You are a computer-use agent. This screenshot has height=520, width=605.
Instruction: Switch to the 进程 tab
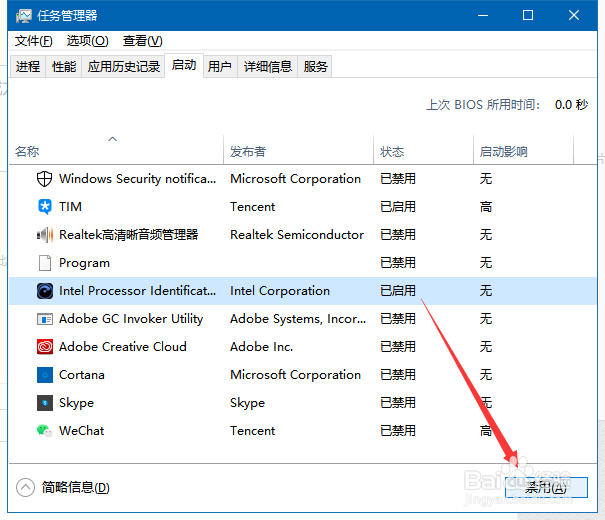coord(28,67)
